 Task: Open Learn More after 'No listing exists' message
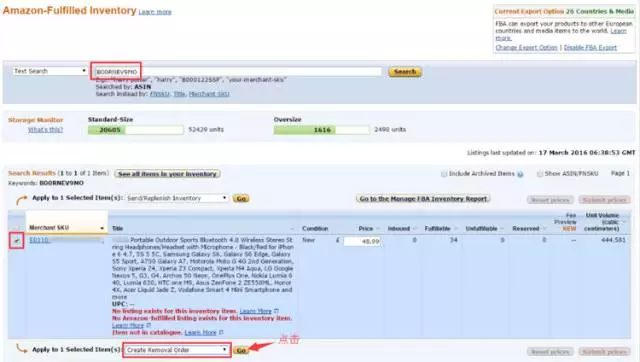point(256,311)
